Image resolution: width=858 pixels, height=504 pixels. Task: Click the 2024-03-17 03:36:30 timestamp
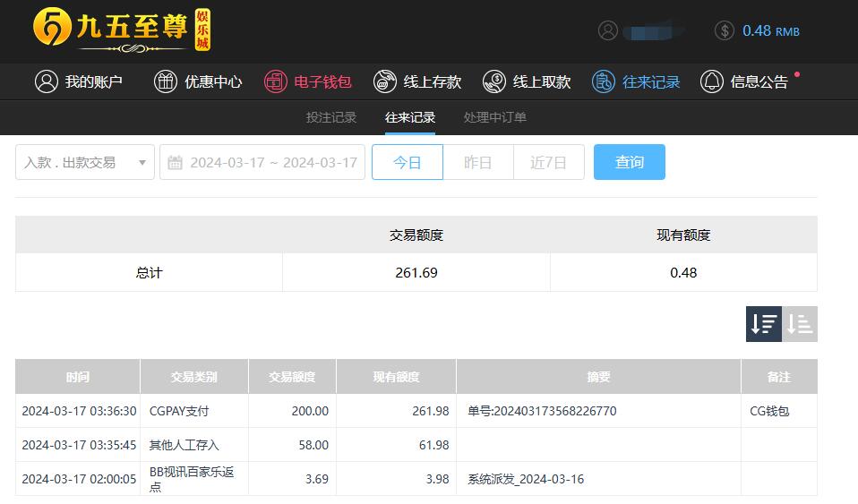pyautogui.click(x=79, y=411)
